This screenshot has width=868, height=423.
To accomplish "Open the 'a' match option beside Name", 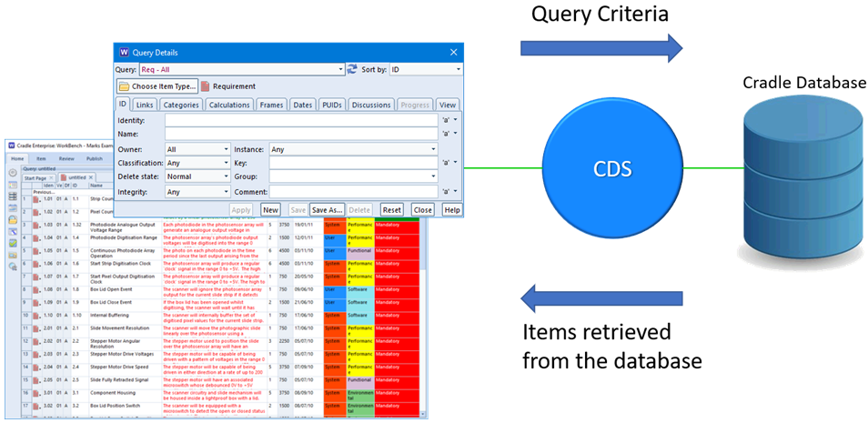I will (450, 134).
